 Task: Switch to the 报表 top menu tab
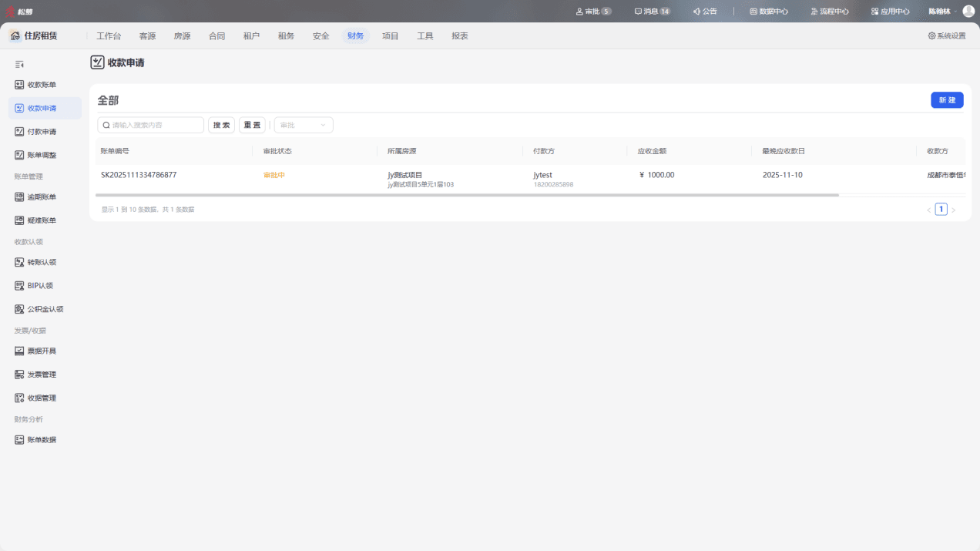(460, 36)
